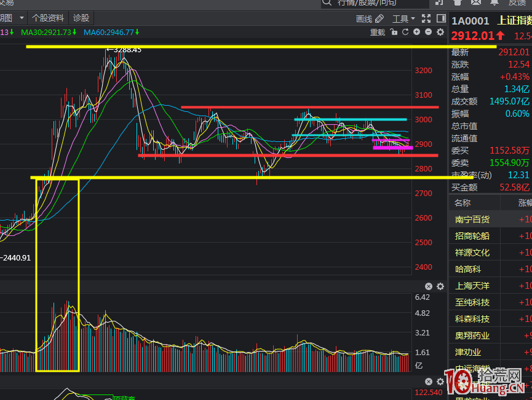Image resolution: width=532 pixels, height=400 pixels.
Task: Close the bottom indicator panel
Action: point(429,382)
